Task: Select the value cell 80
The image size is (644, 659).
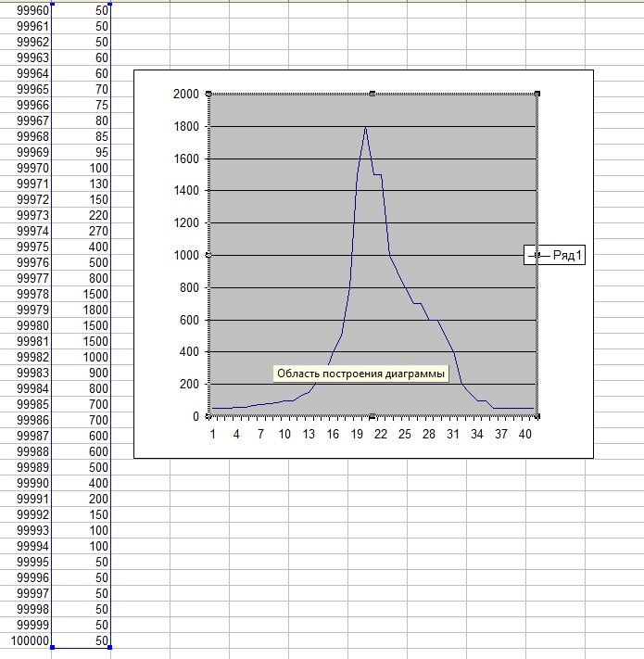Action: (x=81, y=120)
